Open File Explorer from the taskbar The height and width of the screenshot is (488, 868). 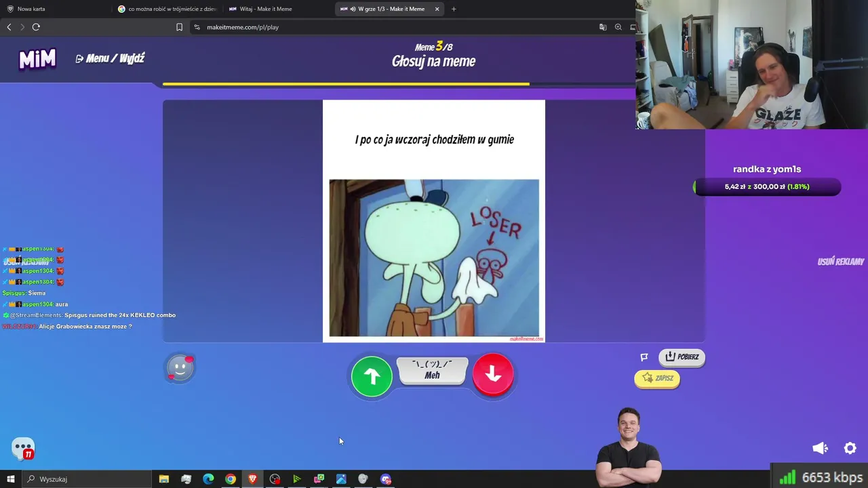coord(164,479)
